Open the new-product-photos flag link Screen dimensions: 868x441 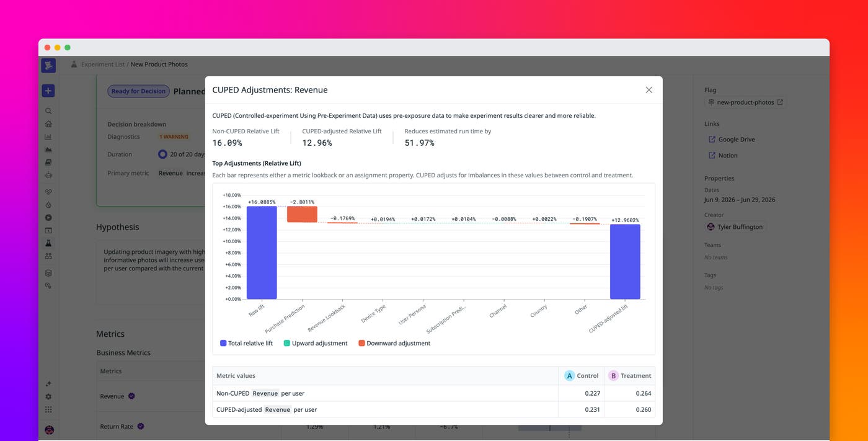pyautogui.click(x=745, y=102)
